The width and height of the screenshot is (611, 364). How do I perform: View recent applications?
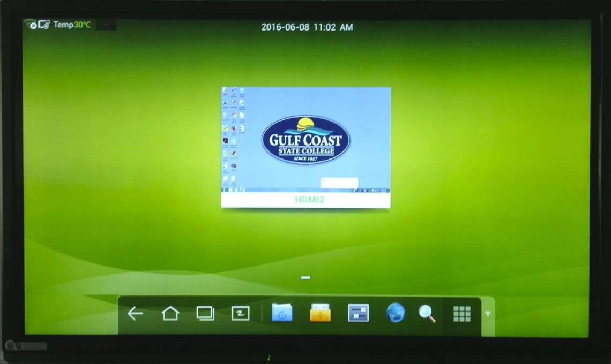tap(204, 314)
